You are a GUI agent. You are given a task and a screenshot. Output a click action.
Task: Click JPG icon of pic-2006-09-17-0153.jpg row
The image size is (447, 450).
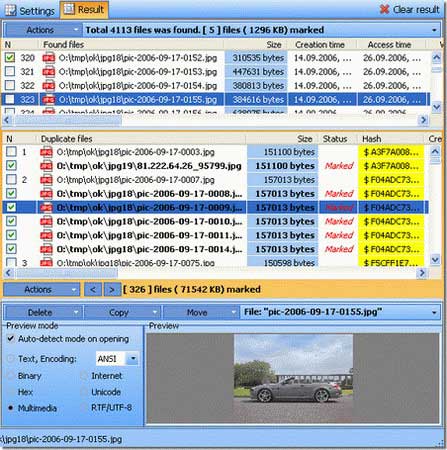click(49, 72)
